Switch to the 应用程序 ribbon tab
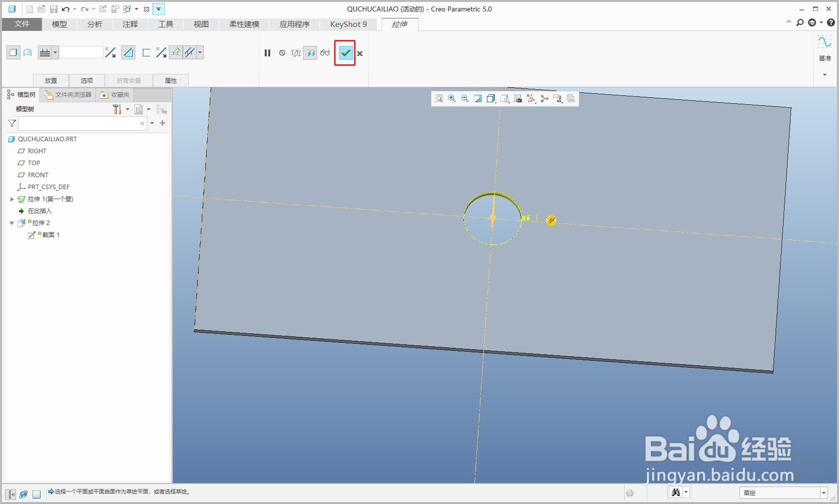This screenshot has width=839, height=504. point(295,24)
